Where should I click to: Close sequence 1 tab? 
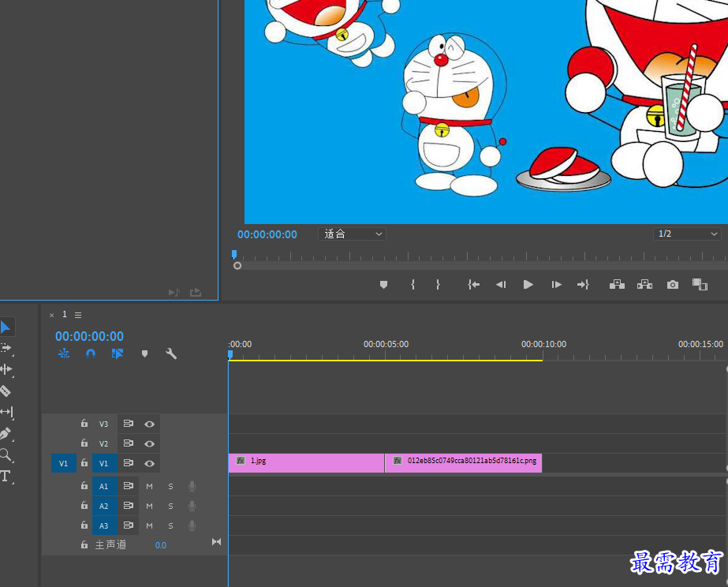(x=51, y=316)
